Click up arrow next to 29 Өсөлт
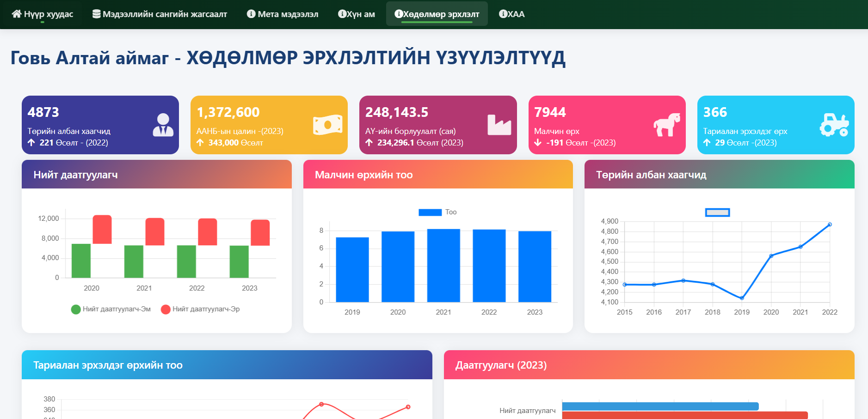The image size is (868, 419). pyautogui.click(x=707, y=143)
